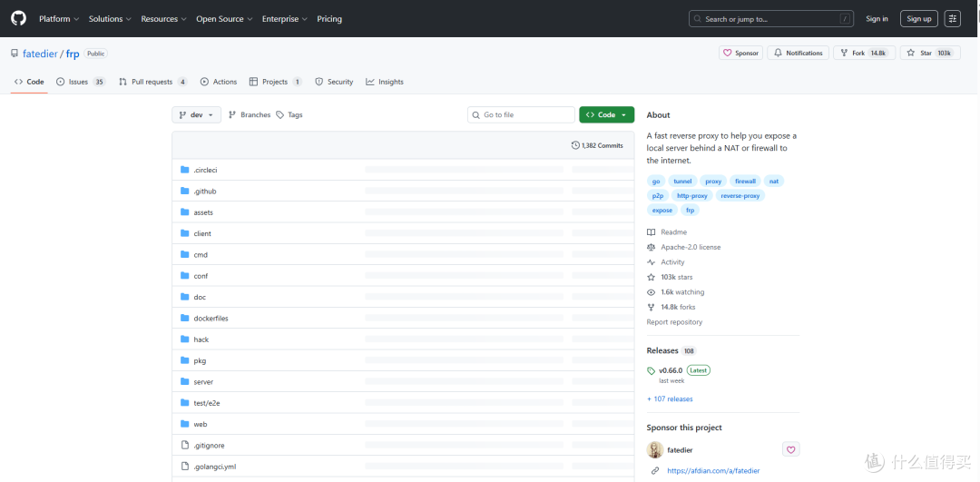Open the pkg folder
The image size is (980, 482).
pos(200,360)
